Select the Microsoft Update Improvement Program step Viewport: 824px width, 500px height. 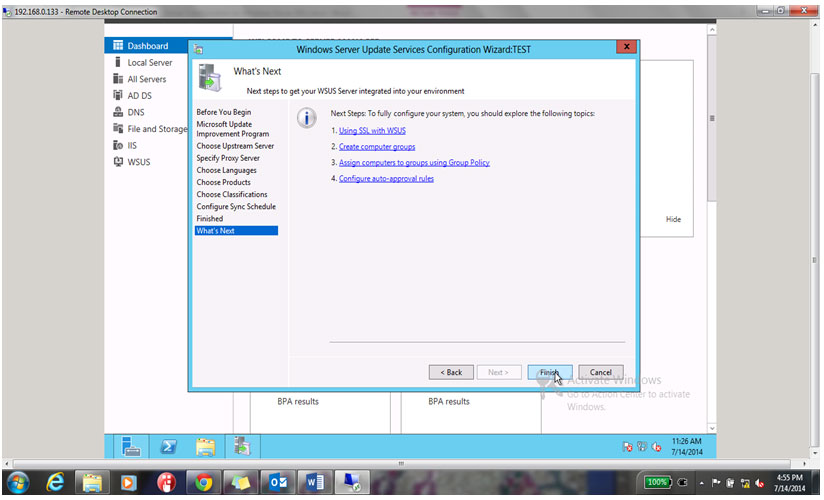coord(233,129)
